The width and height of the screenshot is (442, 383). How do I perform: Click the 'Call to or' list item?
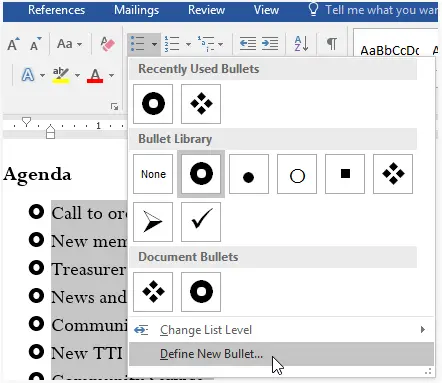click(89, 213)
